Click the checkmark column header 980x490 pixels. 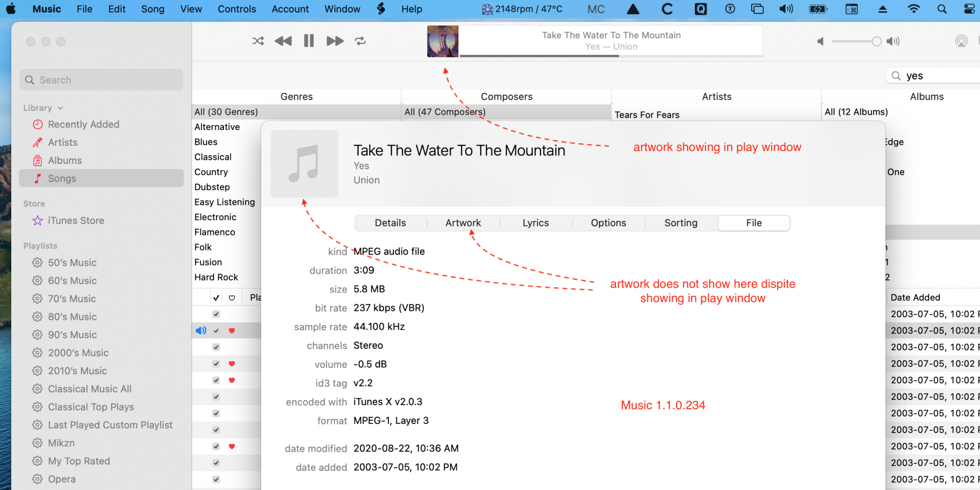point(216,298)
